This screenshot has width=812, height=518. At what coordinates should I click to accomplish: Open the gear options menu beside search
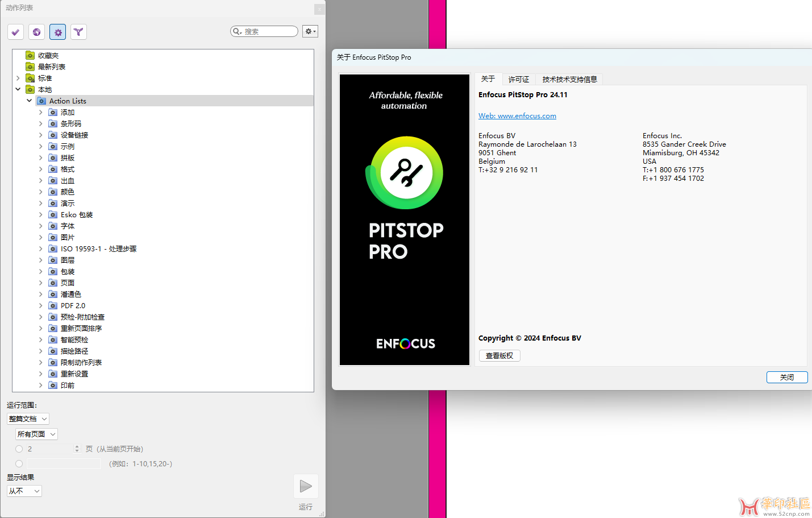[310, 31]
